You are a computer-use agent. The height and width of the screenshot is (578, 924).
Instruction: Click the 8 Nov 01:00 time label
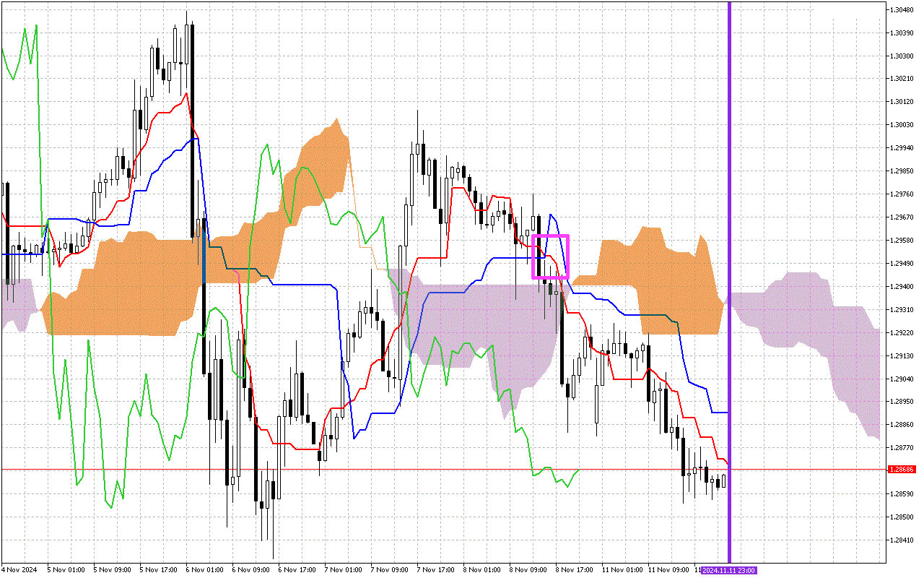482,570
